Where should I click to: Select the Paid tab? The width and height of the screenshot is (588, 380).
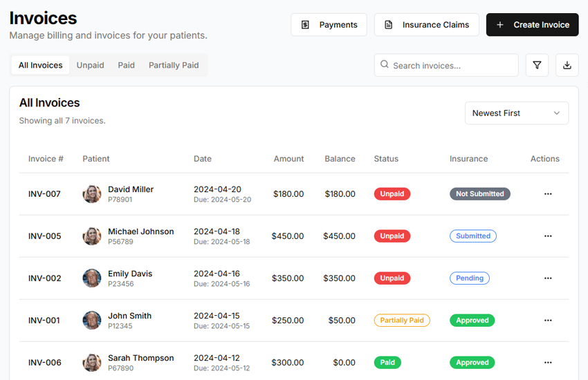(x=126, y=66)
